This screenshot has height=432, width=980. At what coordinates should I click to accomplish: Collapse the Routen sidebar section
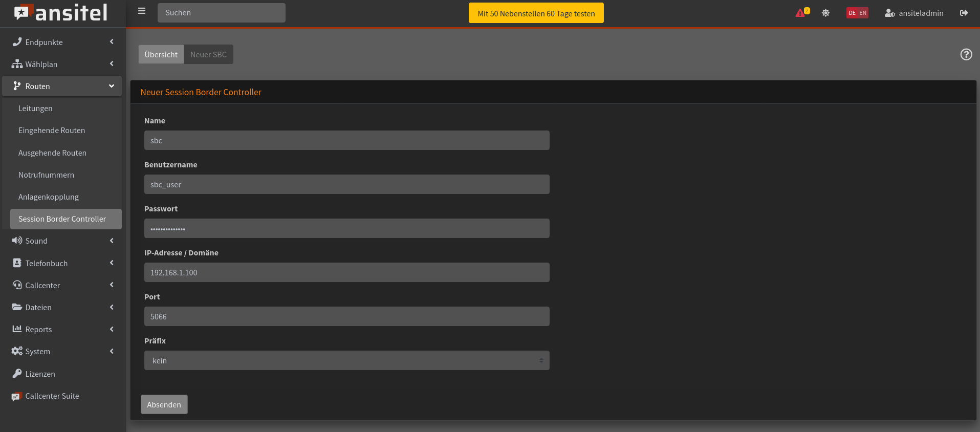point(61,86)
